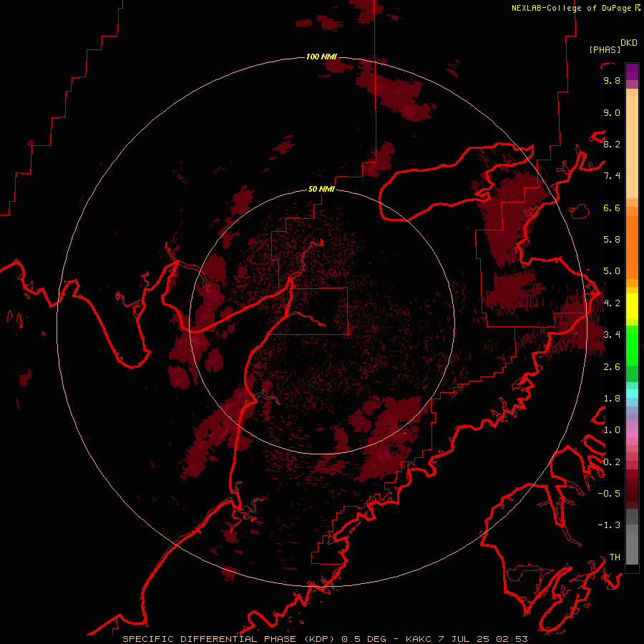Pick the yellow color bar segment
This screenshot has height=644, width=644.
tap(632, 306)
